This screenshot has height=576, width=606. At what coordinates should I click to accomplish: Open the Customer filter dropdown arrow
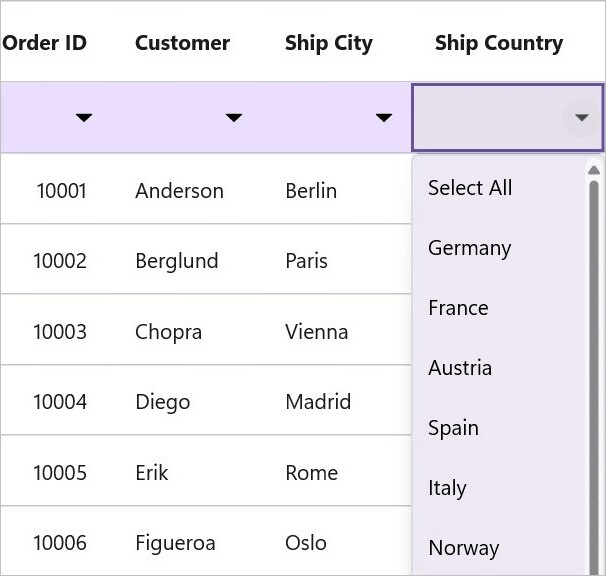pos(234,118)
